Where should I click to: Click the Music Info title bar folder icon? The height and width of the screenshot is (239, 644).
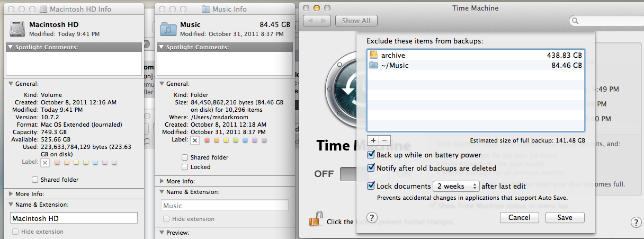pyautogui.click(x=205, y=9)
